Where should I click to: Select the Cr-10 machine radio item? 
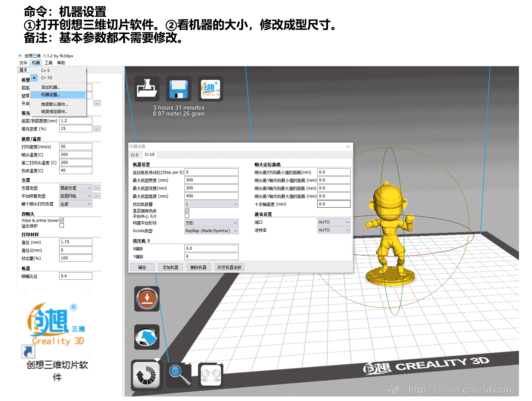[x=58, y=78]
